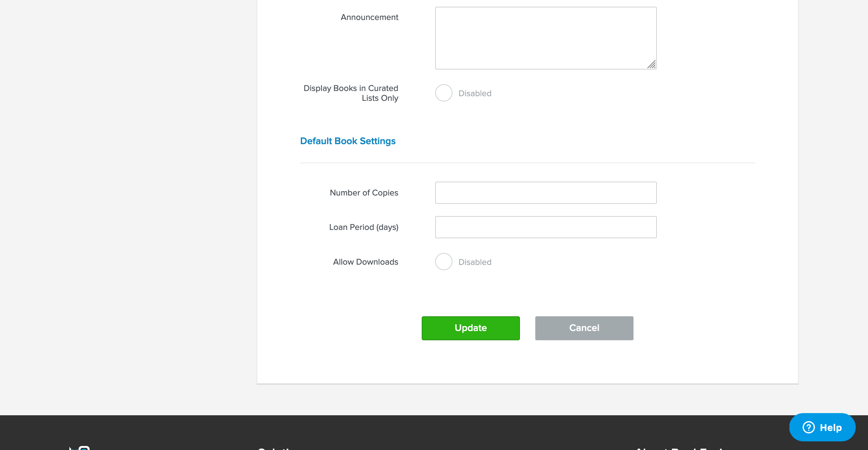Click the question mark Help icon
The width and height of the screenshot is (868, 450).
pyautogui.click(x=808, y=427)
